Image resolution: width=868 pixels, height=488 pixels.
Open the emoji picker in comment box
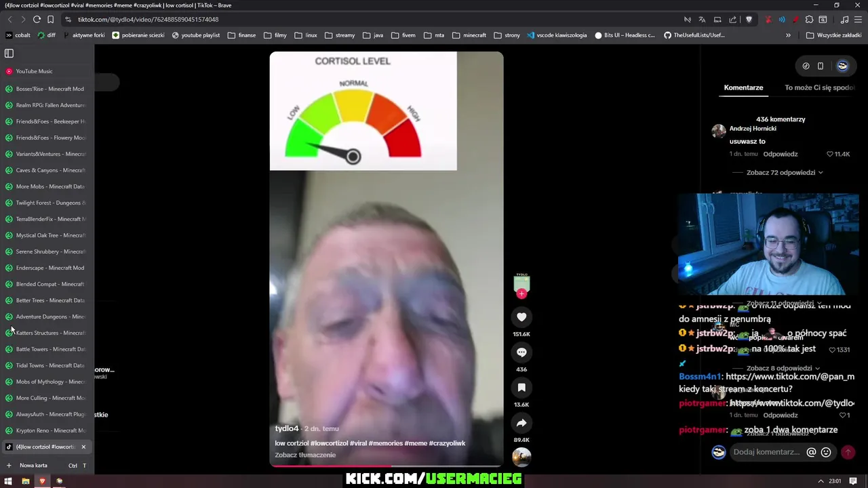[826, 452]
